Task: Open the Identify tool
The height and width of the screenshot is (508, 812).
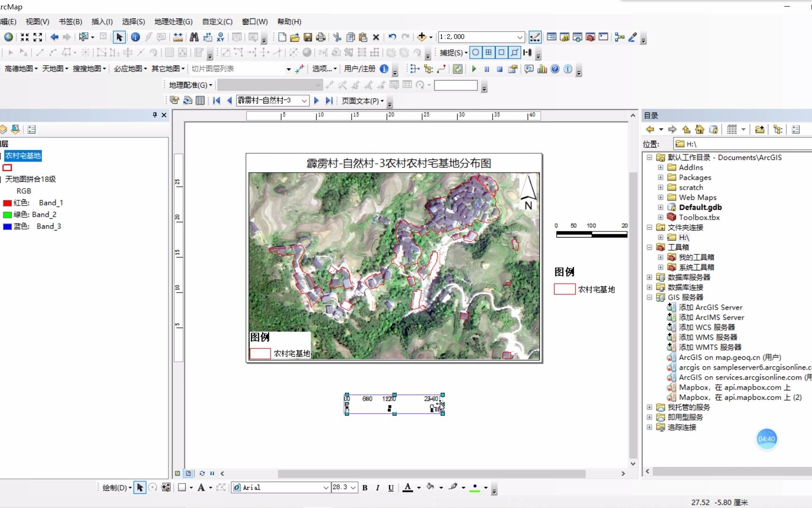Action: point(135,37)
